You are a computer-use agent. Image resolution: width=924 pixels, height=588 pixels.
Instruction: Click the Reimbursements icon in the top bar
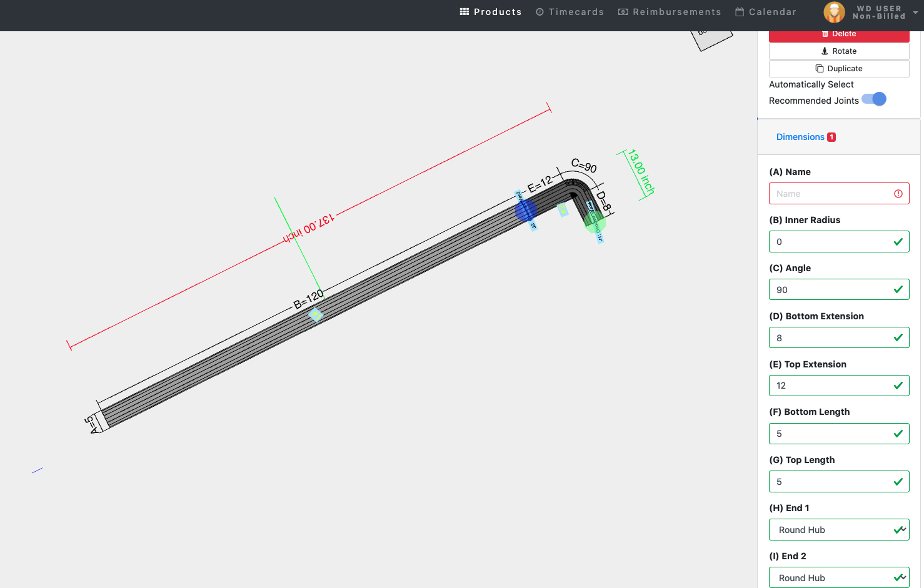pyautogui.click(x=621, y=11)
